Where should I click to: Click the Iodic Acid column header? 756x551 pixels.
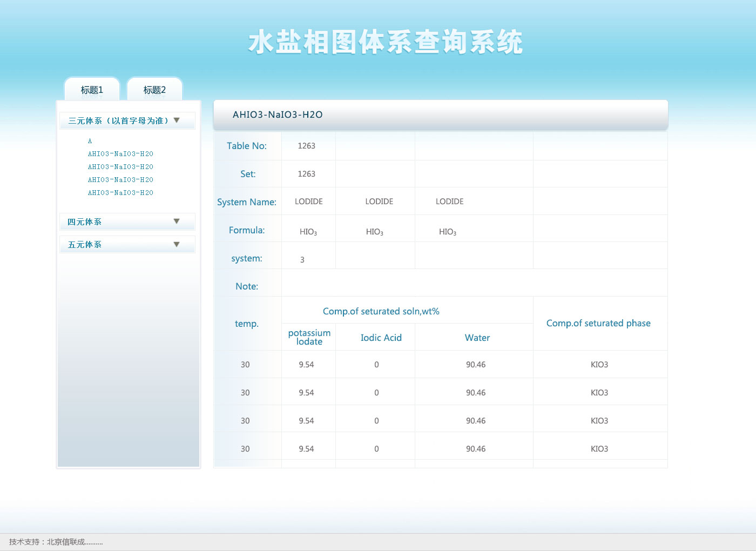(x=381, y=338)
